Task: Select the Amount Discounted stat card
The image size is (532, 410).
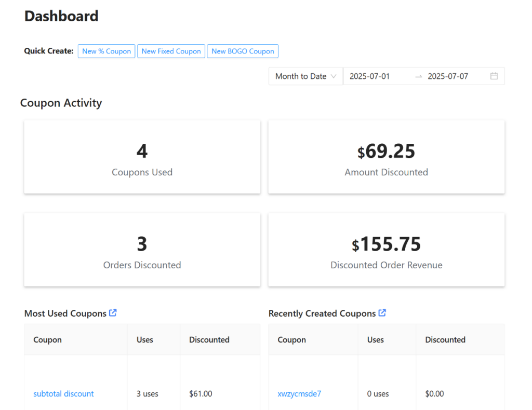Action: click(x=386, y=157)
